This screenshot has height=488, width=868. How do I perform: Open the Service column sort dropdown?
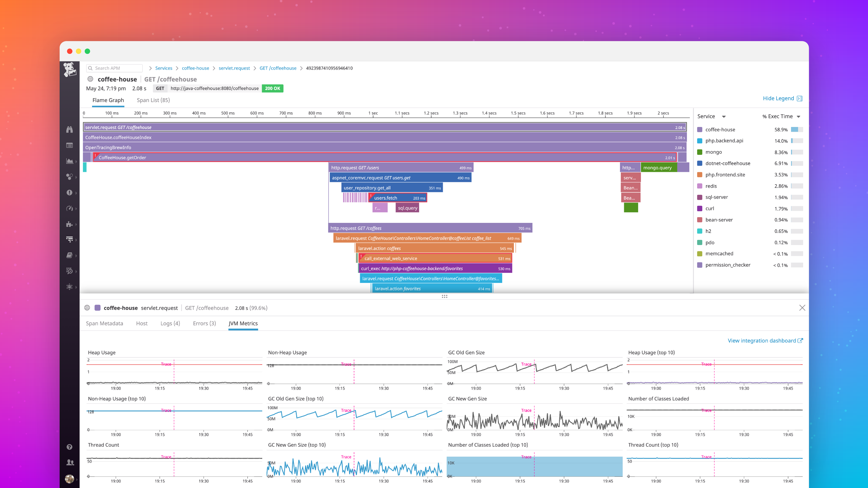(724, 116)
